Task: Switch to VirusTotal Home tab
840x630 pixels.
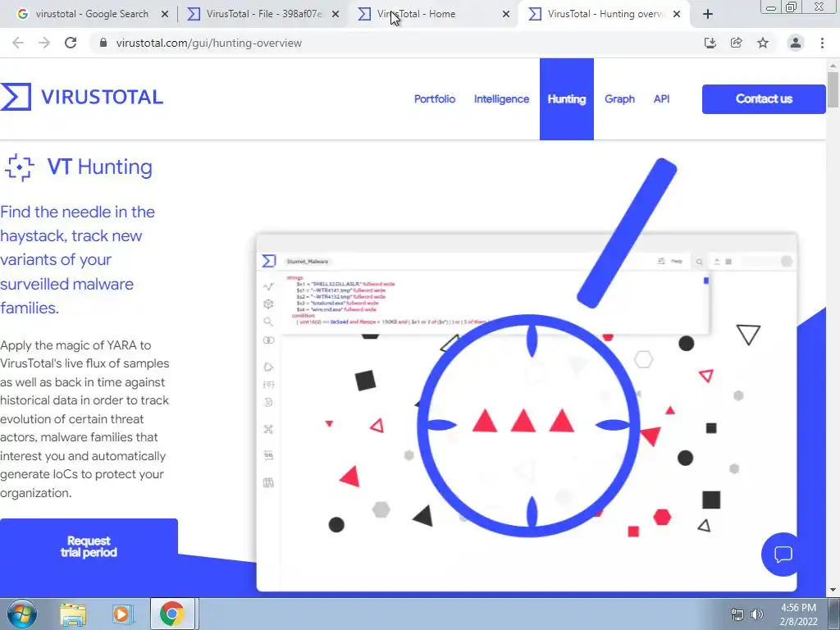Action: click(x=434, y=15)
